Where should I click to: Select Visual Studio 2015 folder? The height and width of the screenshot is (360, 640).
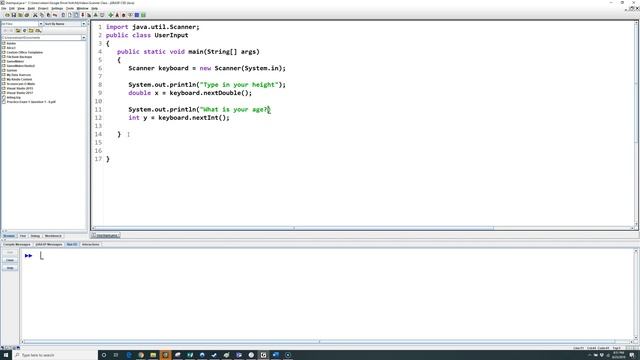[x=20, y=88]
